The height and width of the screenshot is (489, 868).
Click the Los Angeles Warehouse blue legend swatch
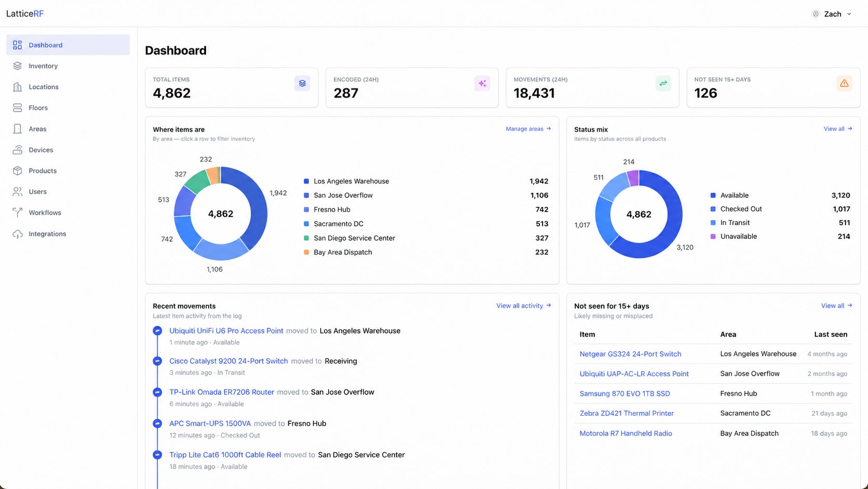306,181
